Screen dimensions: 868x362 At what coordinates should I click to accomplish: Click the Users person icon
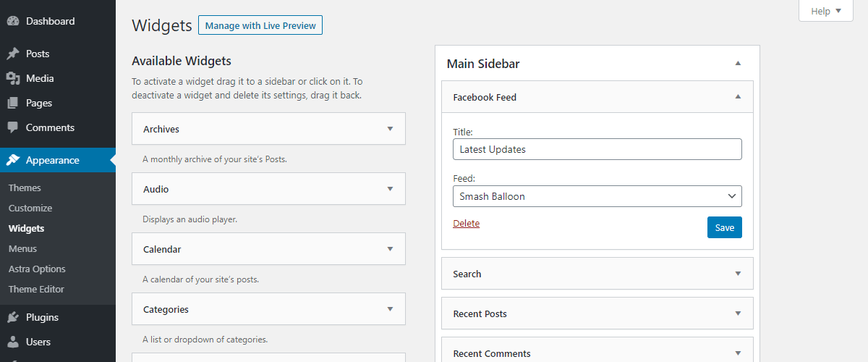[13, 342]
